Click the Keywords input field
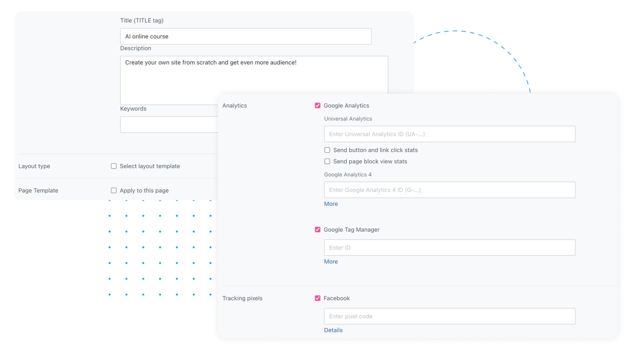The width and height of the screenshot is (643, 364). (x=169, y=124)
